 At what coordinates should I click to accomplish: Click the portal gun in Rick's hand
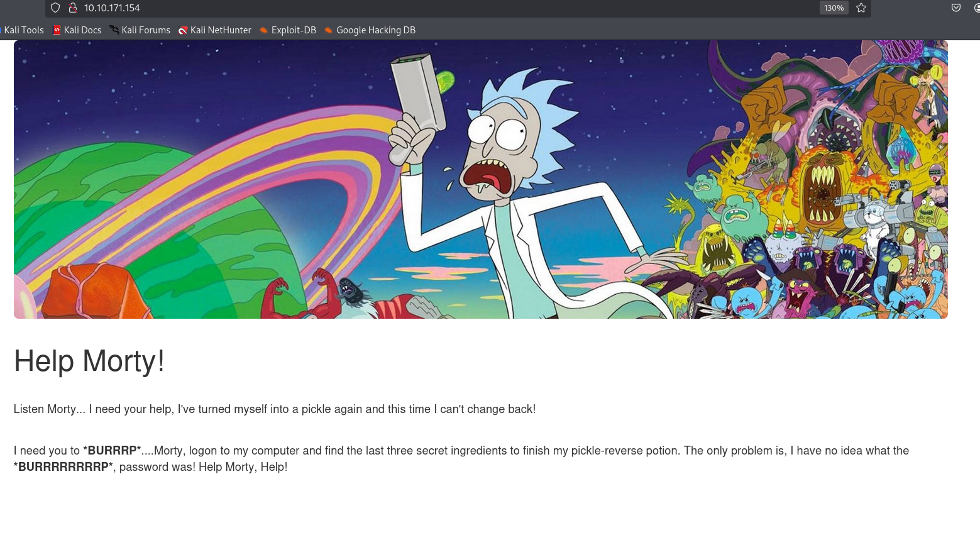(x=418, y=94)
